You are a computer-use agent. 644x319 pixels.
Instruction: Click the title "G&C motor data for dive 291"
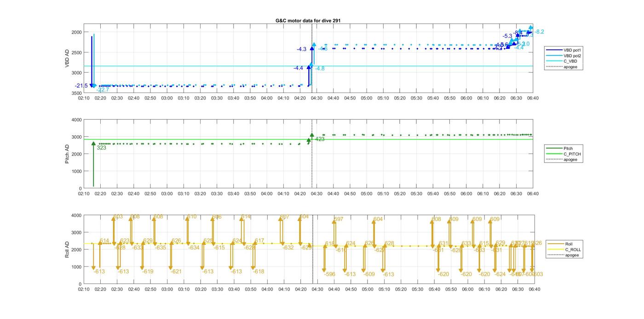(308, 21)
